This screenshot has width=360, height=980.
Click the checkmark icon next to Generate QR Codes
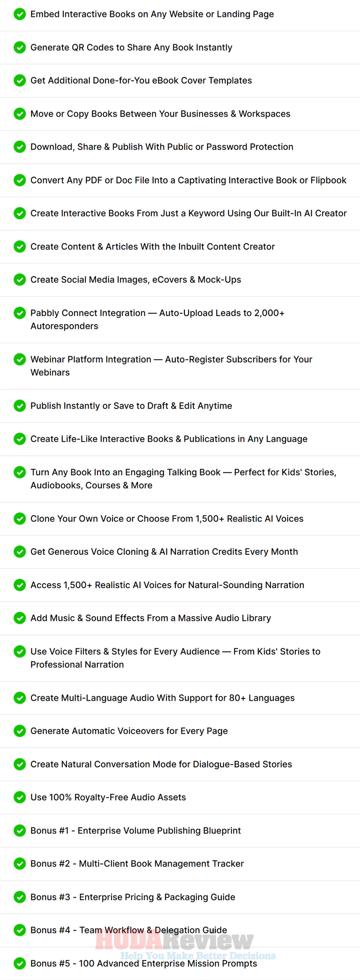coord(20,47)
